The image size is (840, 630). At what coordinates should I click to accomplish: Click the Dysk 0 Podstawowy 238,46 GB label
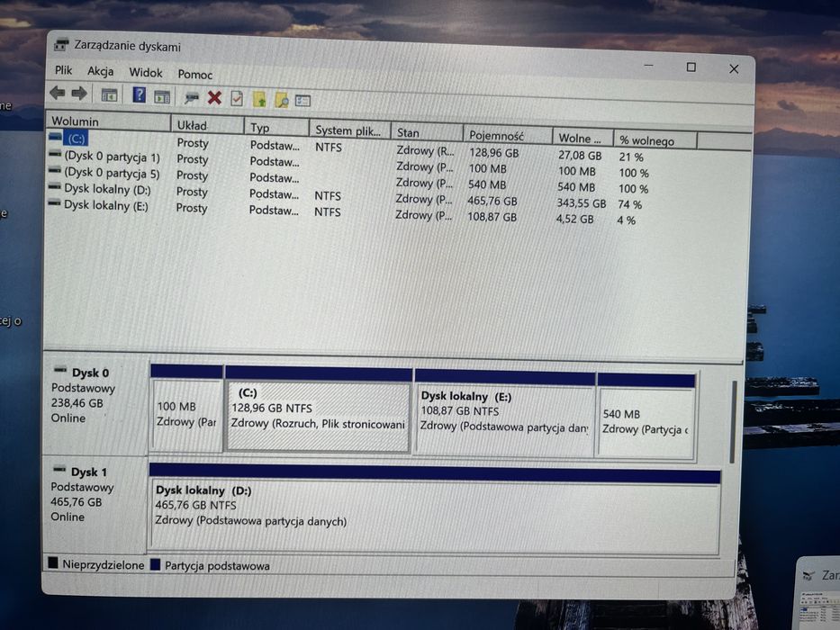tap(95, 403)
